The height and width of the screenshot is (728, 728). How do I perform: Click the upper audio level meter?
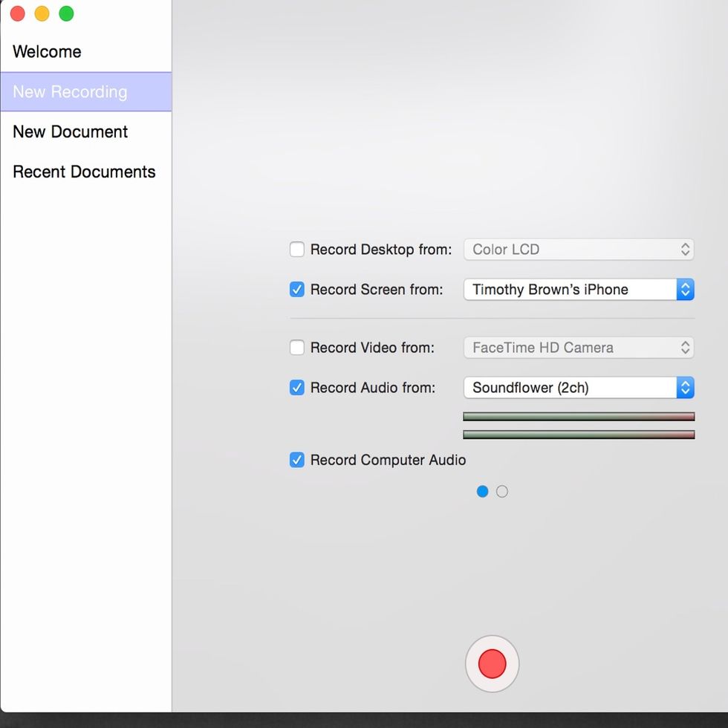pyautogui.click(x=578, y=417)
